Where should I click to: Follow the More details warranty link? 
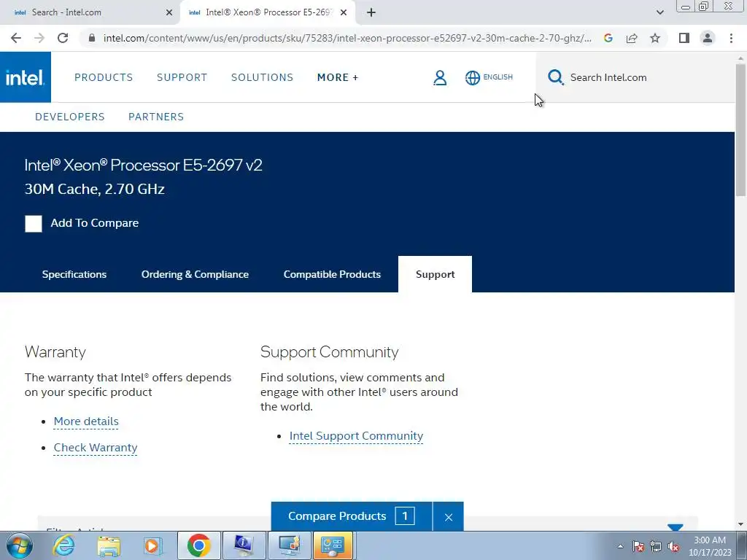click(86, 421)
